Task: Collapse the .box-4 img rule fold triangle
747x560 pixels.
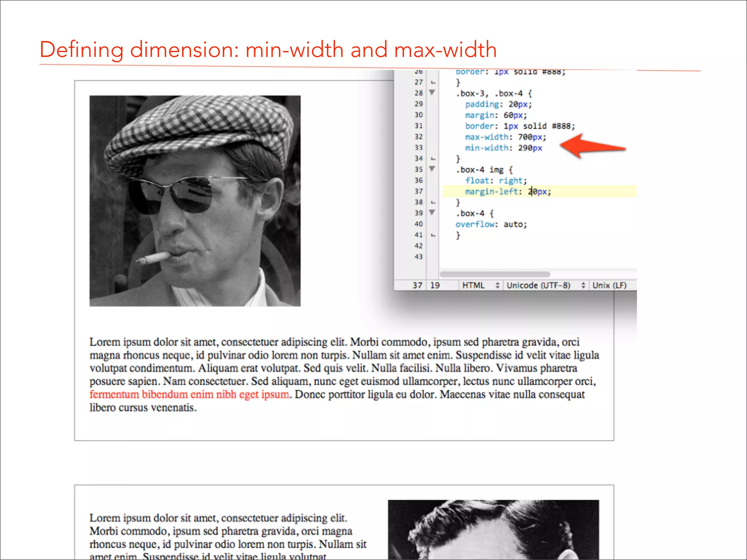Action: pyautogui.click(x=432, y=169)
